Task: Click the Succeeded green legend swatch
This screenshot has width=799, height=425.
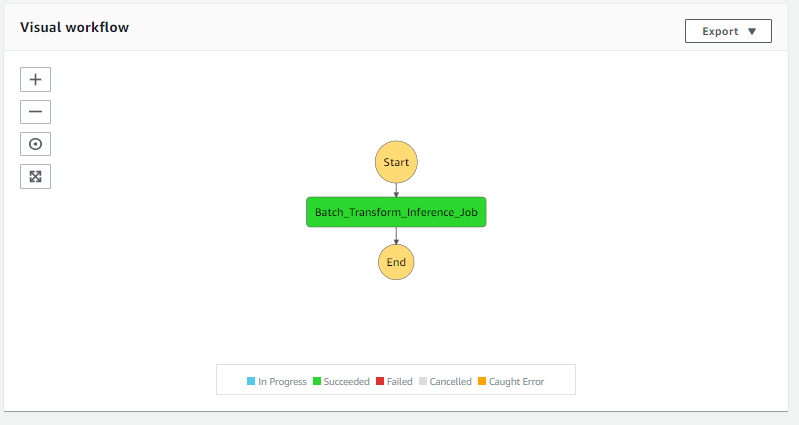Action: pyautogui.click(x=317, y=381)
